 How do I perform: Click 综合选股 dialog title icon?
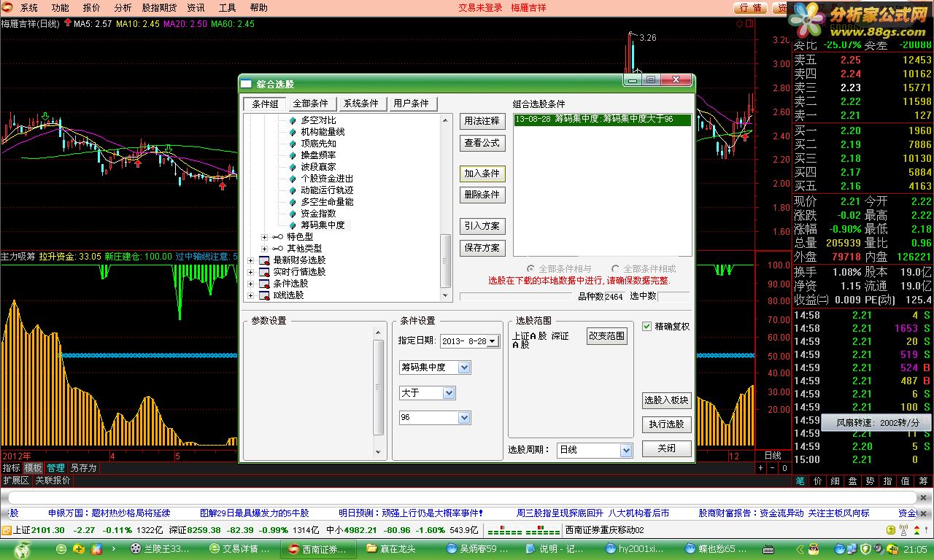[x=247, y=84]
